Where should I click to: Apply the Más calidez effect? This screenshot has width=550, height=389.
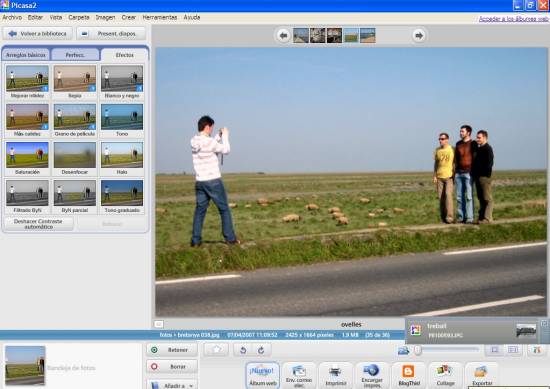coord(27,117)
